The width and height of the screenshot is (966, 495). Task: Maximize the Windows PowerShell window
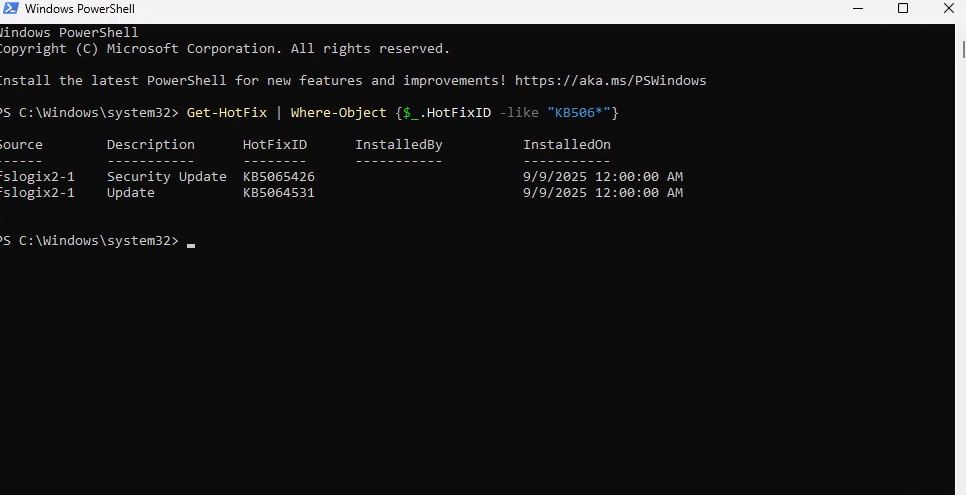903,9
